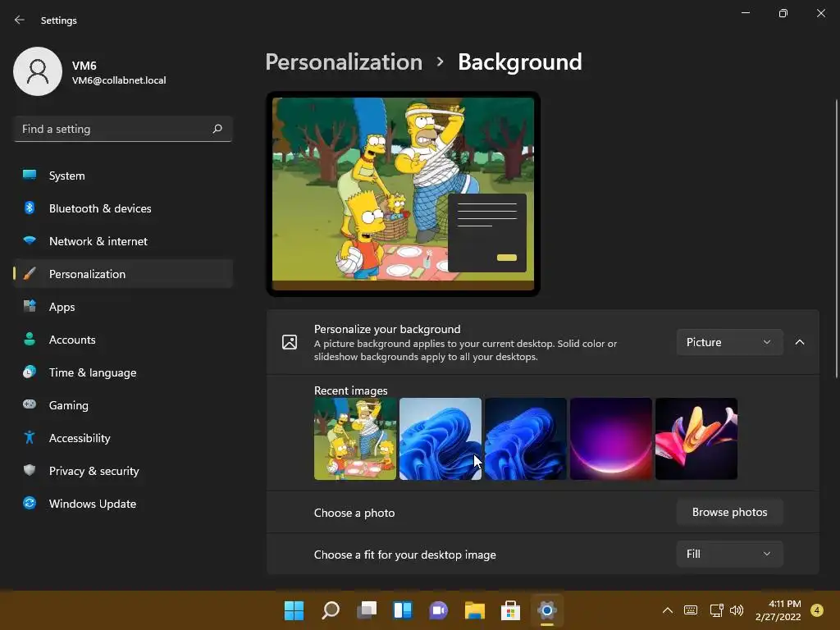The width and height of the screenshot is (840, 630).
Task: Open Network & internet category
Action: (123, 241)
